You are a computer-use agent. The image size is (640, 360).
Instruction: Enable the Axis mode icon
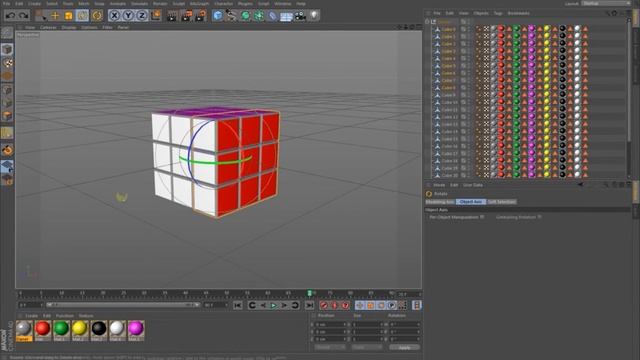tap(7, 133)
